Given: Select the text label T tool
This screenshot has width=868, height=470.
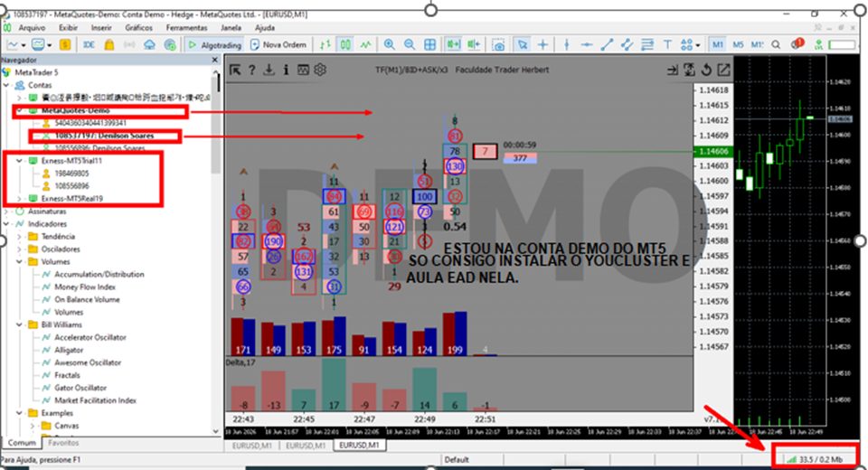Looking at the screenshot, I should [667, 45].
